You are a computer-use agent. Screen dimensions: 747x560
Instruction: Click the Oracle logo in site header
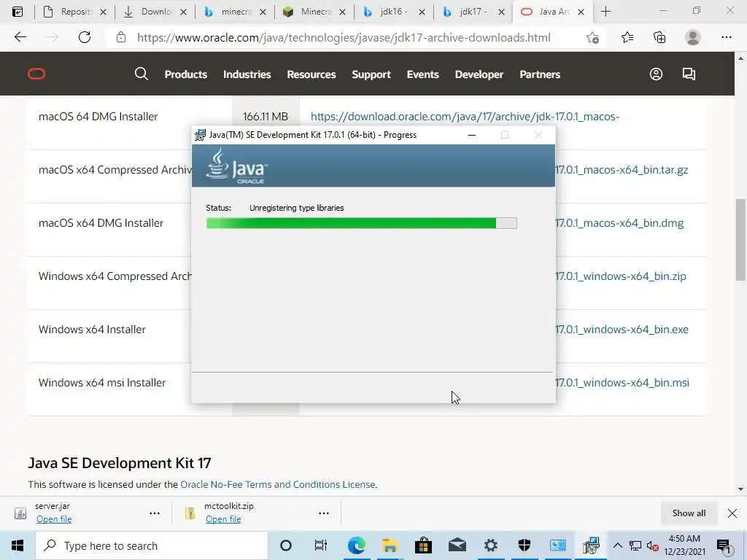[36, 74]
